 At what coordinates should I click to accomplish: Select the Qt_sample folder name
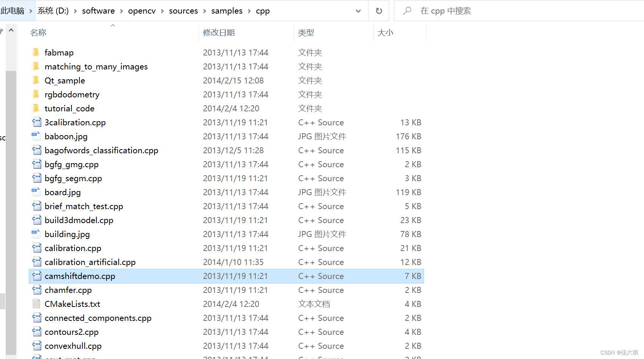point(65,80)
